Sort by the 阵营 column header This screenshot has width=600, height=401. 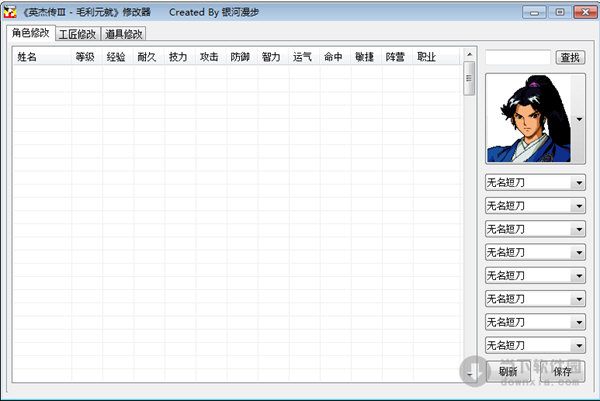(x=397, y=57)
